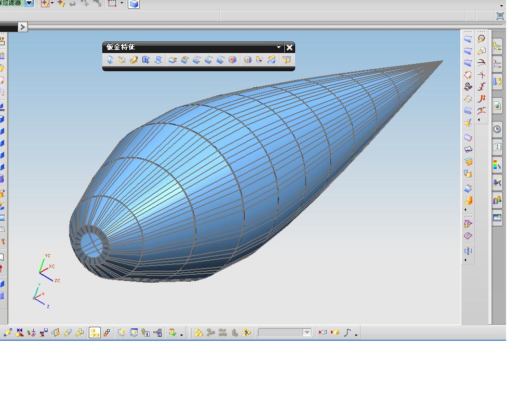The image size is (532, 399).
Task: Select the magnifier-on-face analysis icon in the right toolbar
Action: point(482,51)
